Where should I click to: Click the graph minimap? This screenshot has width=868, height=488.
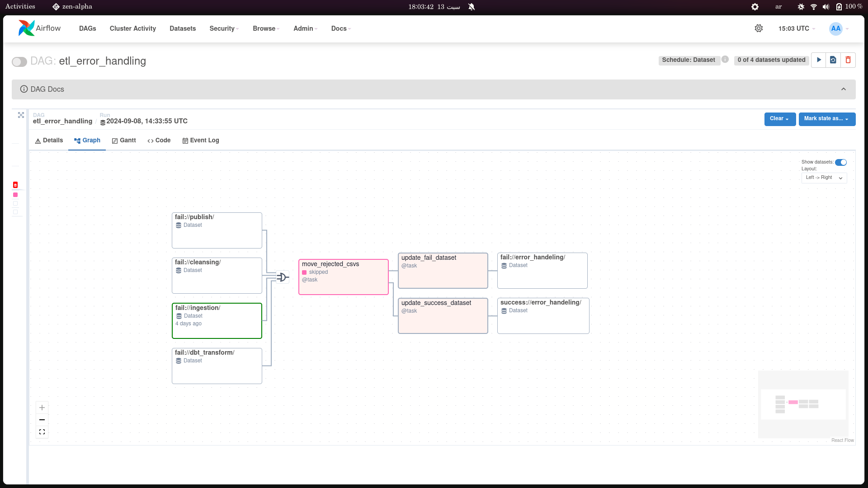click(x=803, y=404)
